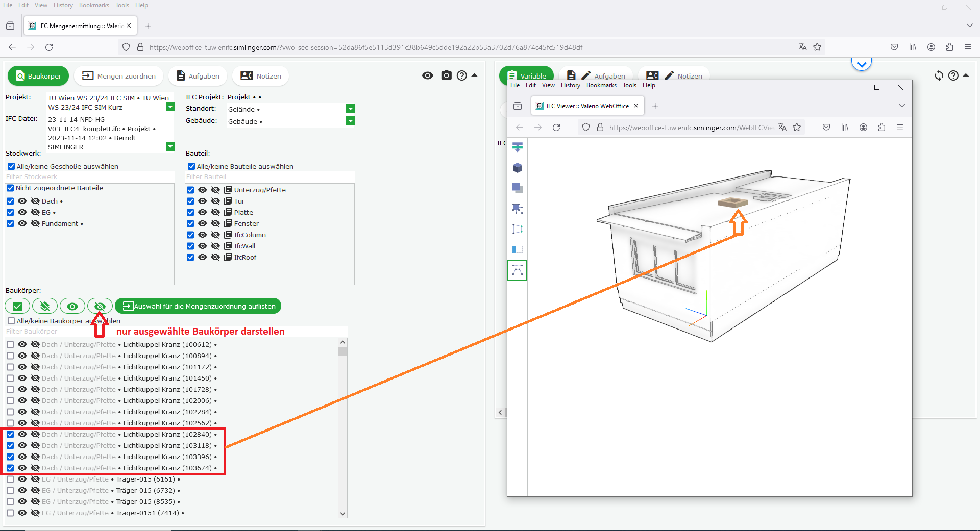Uncheck the IfcWall Bauteil checkbox
The height and width of the screenshot is (531, 980).
tap(190, 246)
